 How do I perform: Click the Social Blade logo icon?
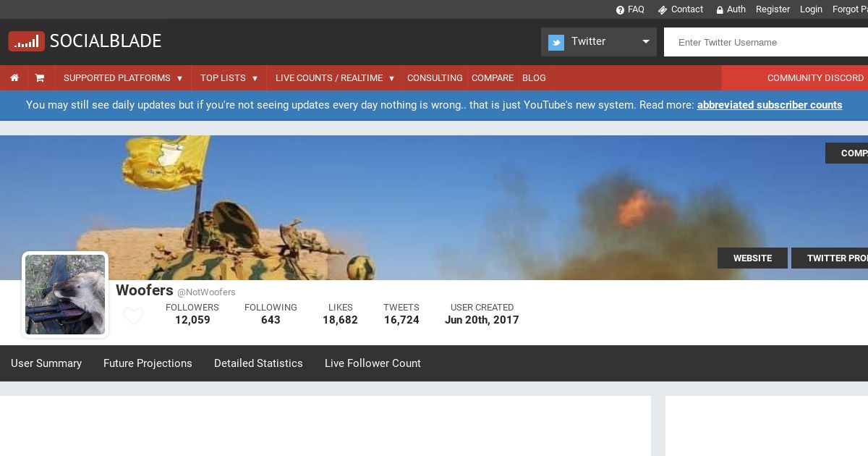coord(27,41)
